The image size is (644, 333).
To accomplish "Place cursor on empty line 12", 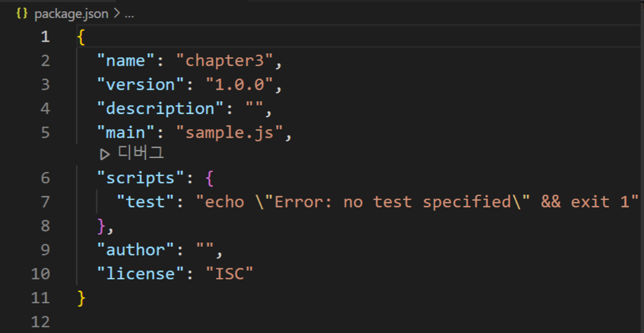I will 353,321.
